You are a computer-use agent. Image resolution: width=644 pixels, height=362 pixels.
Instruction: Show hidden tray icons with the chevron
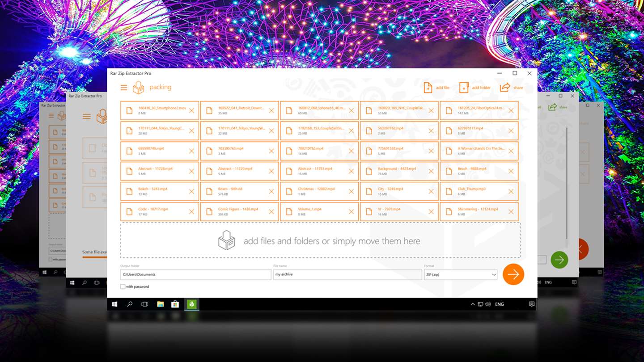(x=473, y=304)
